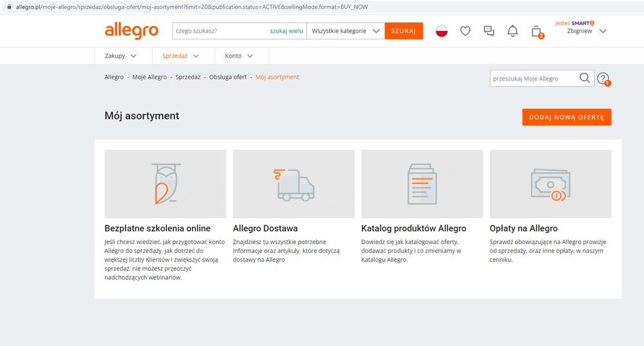Click the szukaj wielu link
644x346 pixels.
(x=286, y=31)
